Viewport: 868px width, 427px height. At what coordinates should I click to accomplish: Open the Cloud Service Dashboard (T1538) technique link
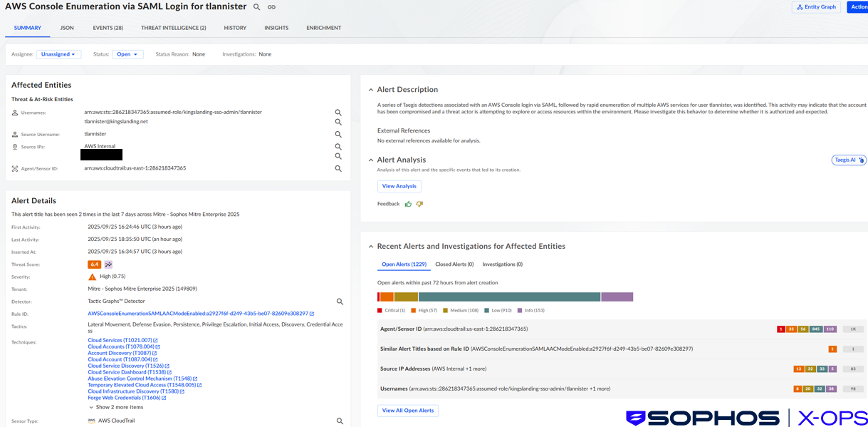pyautogui.click(x=128, y=371)
